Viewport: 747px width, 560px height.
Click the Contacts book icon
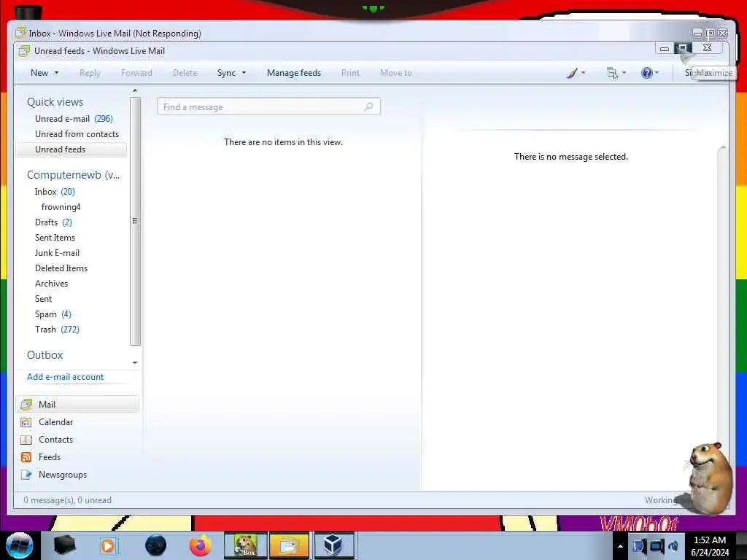pyautogui.click(x=26, y=440)
